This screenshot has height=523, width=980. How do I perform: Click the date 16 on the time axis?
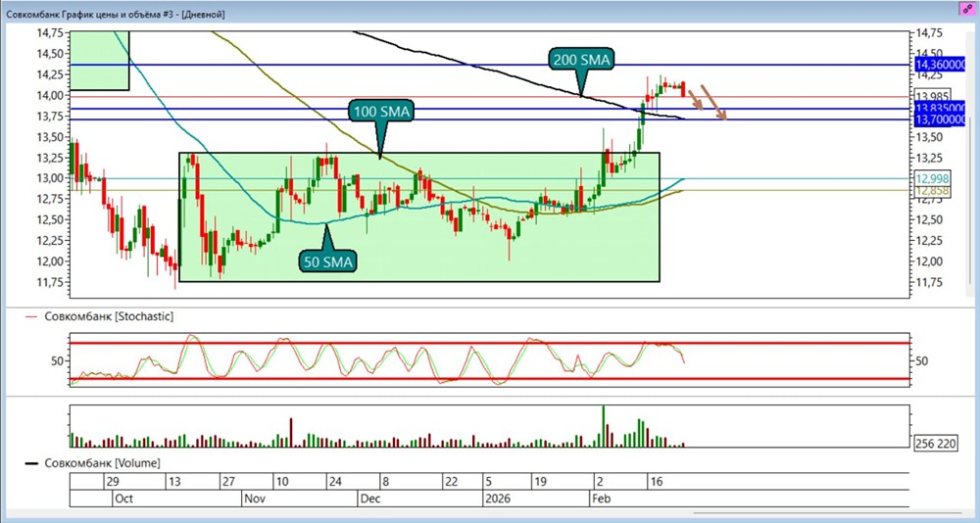coord(656,483)
